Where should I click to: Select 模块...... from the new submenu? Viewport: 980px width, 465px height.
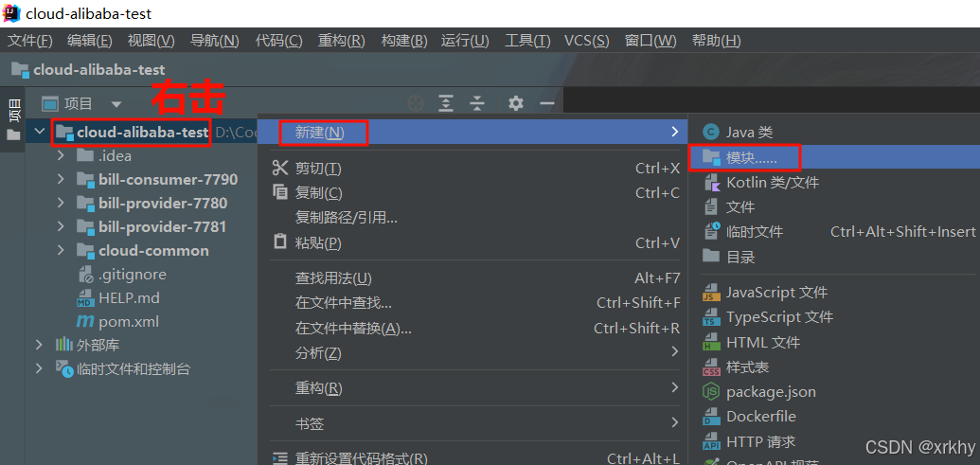[x=834, y=157]
